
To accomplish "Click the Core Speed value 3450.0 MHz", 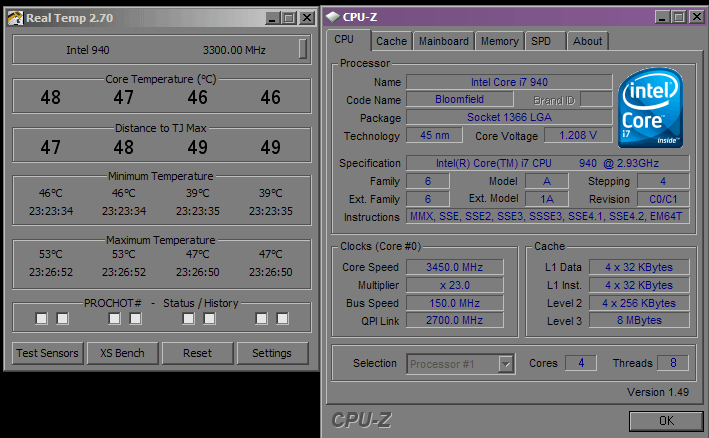I will pyautogui.click(x=454, y=267).
